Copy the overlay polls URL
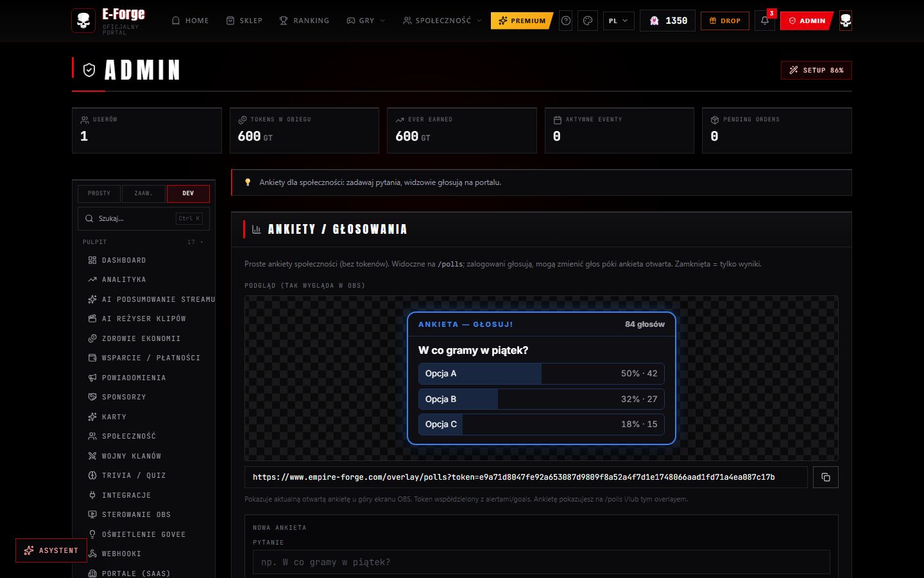Viewport: 924px width, 578px height. (826, 477)
